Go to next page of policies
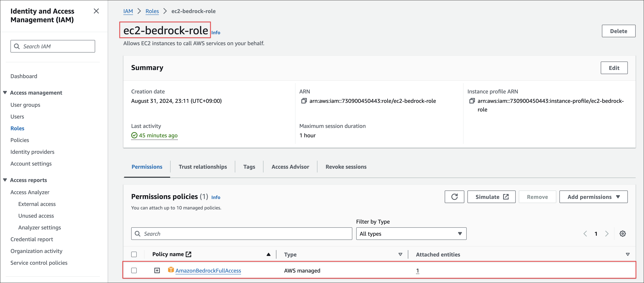This screenshot has height=283, width=644. 607,233
